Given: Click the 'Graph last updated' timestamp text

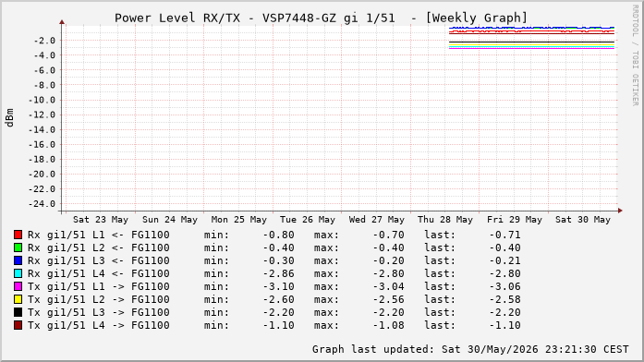Looking at the screenshot, I should (x=470, y=349).
